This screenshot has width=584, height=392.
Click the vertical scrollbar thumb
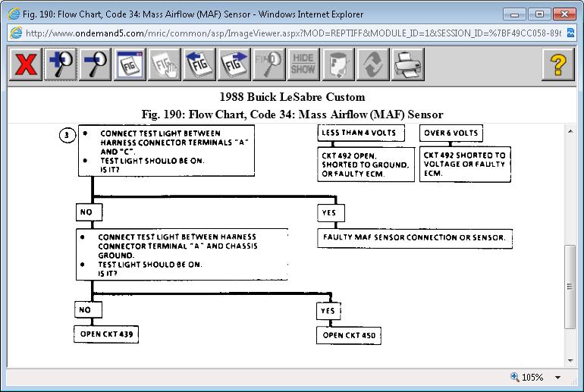(x=570, y=287)
